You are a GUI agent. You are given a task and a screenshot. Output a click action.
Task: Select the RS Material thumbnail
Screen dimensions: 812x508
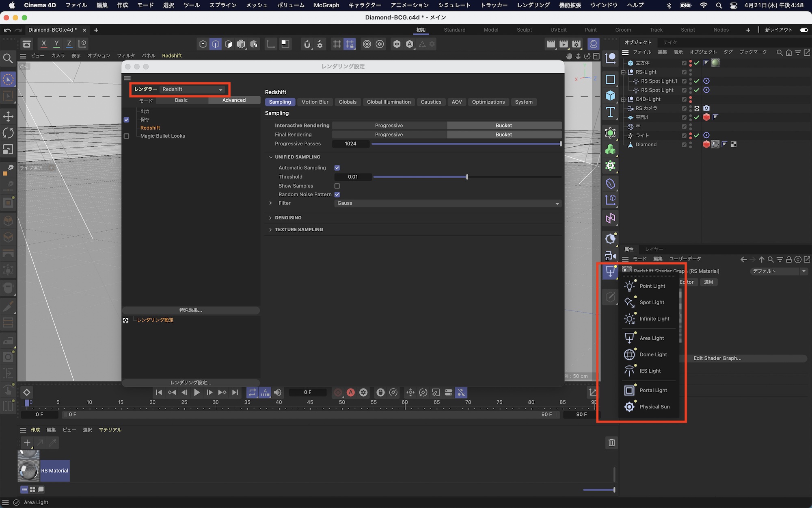[x=29, y=471]
